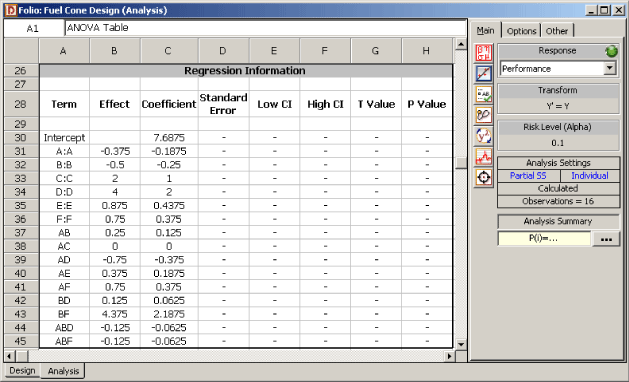Click the Calculated status cell

click(x=558, y=188)
